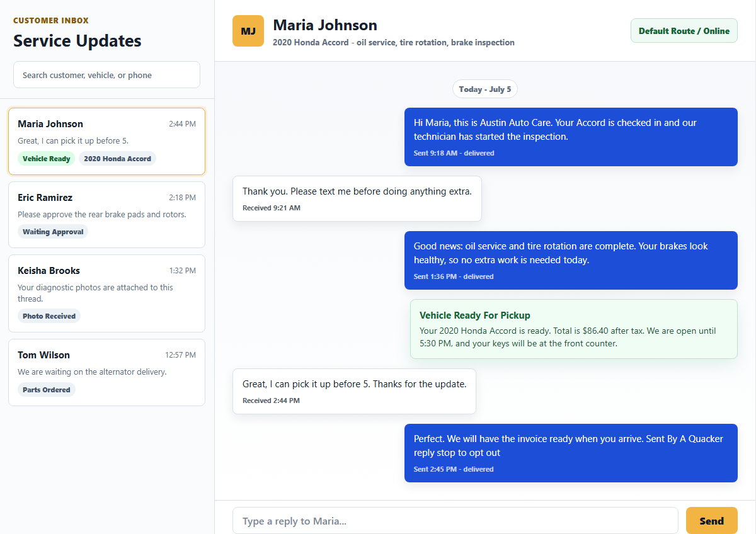
Task: Click the Today - July 5 date pill
Action: click(485, 89)
